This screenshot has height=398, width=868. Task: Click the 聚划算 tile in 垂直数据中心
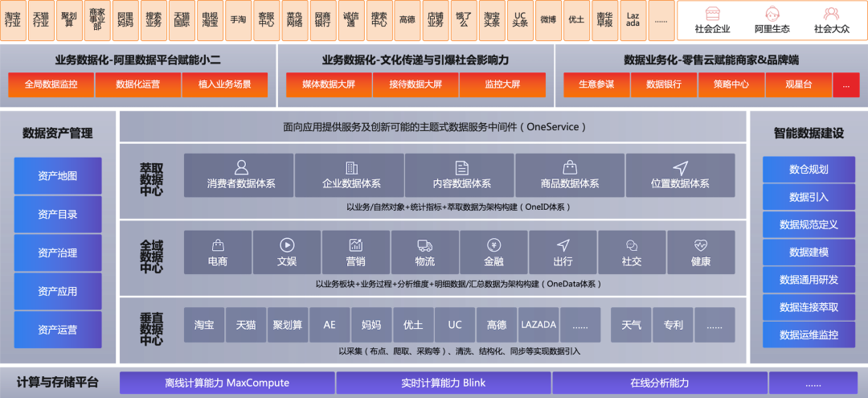pyautogui.click(x=288, y=325)
